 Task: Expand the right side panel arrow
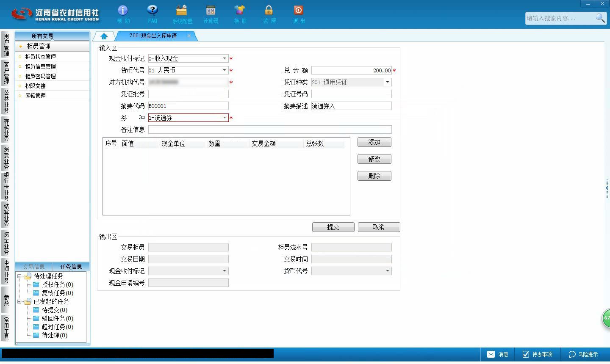(x=607, y=188)
